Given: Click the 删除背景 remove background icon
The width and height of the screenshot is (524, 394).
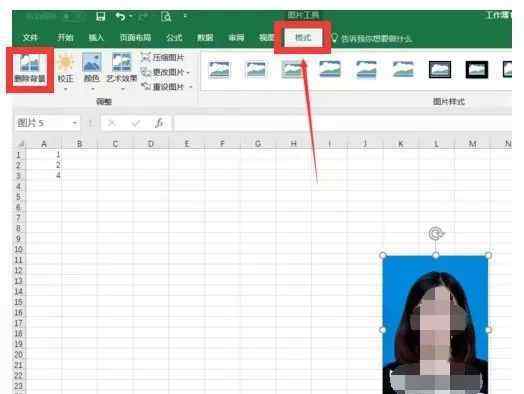Looking at the screenshot, I should [30, 70].
